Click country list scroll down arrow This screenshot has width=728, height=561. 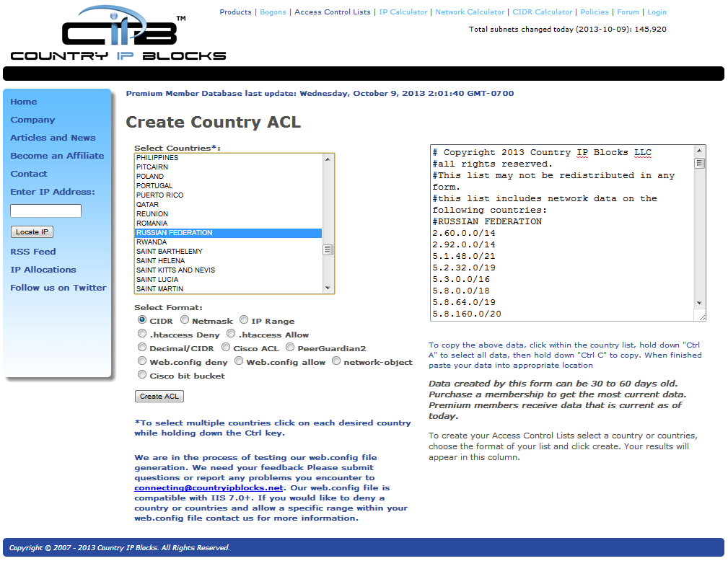tap(328, 288)
